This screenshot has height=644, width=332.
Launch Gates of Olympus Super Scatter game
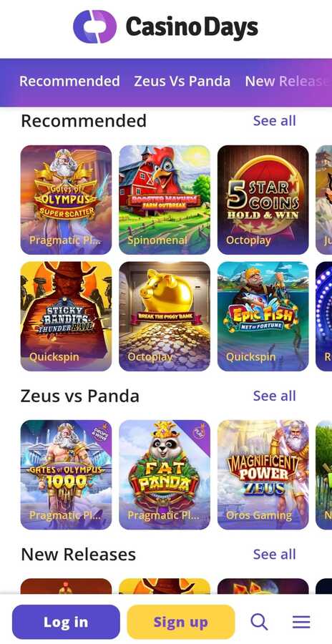pos(66,200)
